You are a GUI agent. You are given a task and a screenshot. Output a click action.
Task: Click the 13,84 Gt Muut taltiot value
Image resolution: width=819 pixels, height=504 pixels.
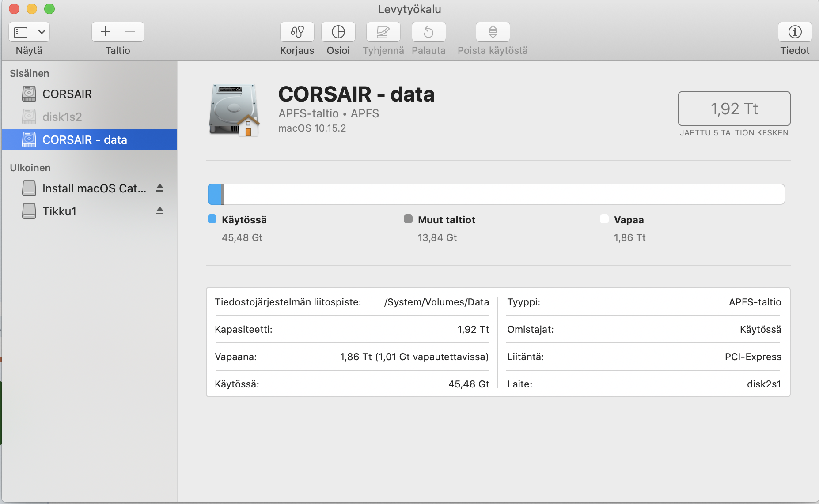(437, 237)
